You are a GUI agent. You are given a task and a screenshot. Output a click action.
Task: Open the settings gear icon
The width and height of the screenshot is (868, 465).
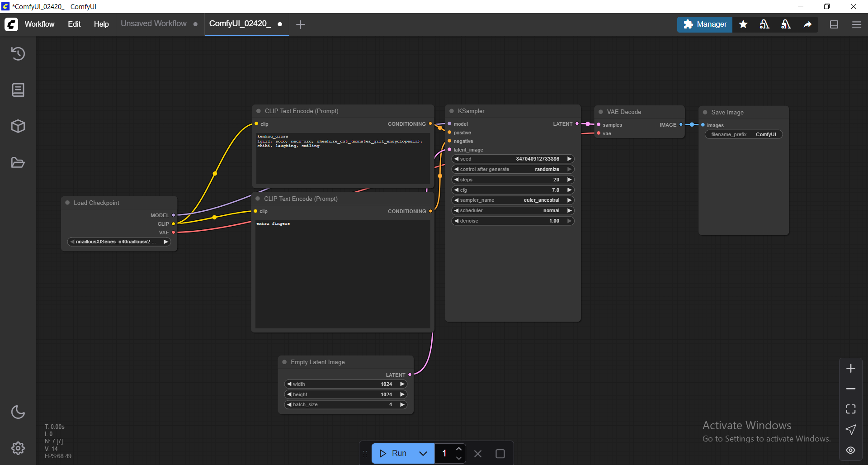18,448
